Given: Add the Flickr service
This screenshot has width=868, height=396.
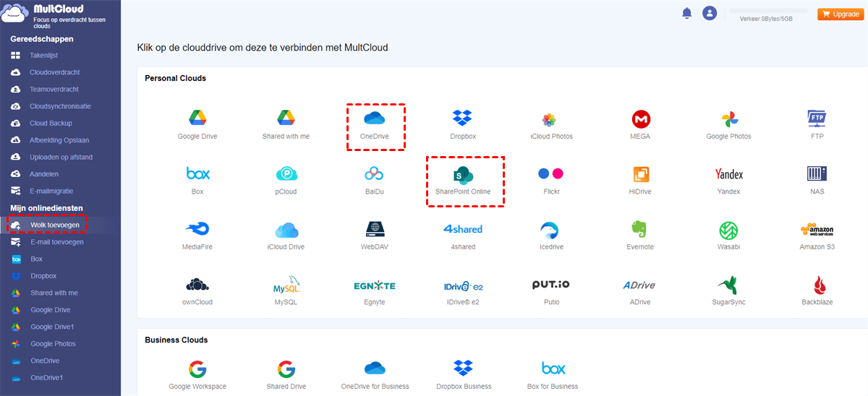Looking at the screenshot, I should click(x=551, y=174).
